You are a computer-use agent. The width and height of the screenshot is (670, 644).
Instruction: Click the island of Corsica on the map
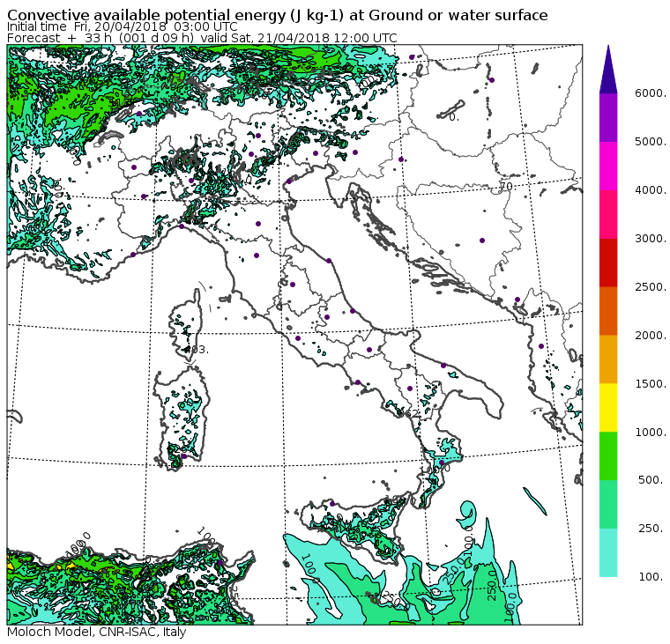(x=186, y=327)
